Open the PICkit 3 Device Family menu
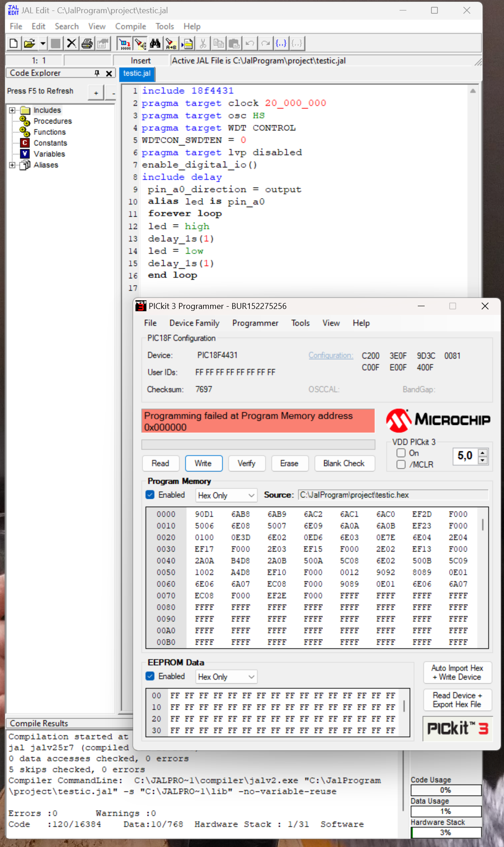 coord(194,323)
